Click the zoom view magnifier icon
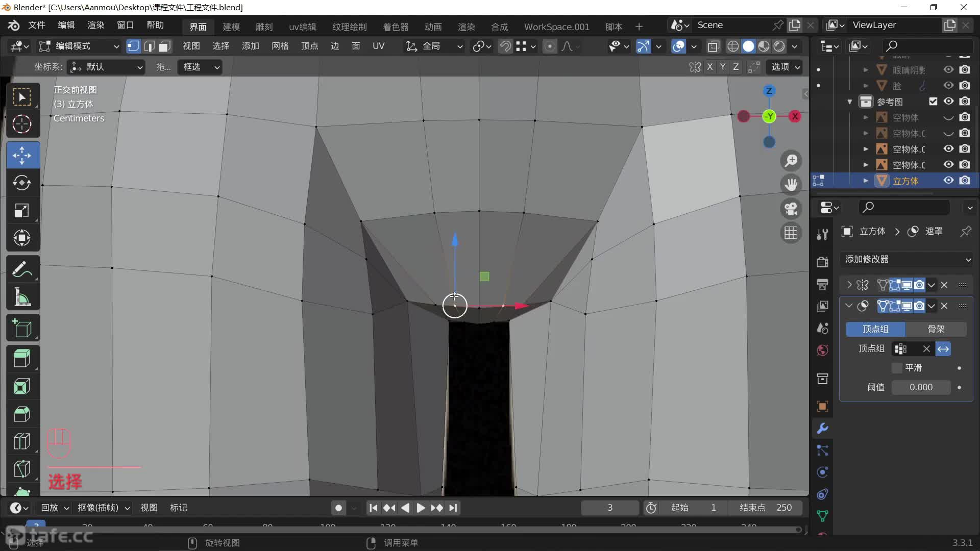The image size is (980, 551). tap(791, 161)
